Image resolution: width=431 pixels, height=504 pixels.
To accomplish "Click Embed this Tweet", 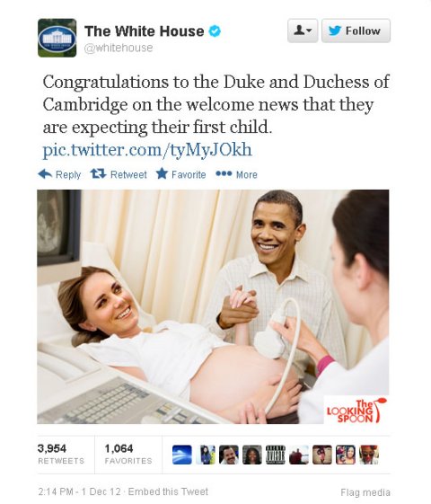I will click(168, 491).
